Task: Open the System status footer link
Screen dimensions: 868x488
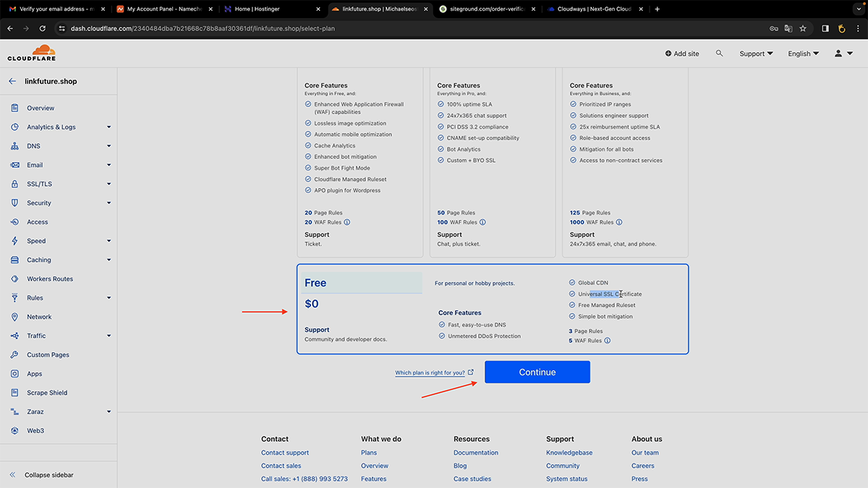Action: 567,479
